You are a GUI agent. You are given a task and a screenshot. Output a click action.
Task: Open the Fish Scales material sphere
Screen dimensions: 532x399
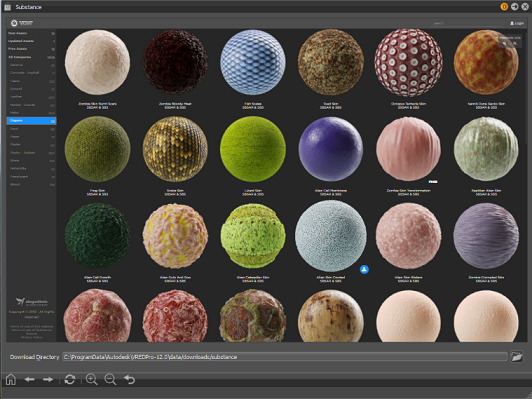(253, 62)
